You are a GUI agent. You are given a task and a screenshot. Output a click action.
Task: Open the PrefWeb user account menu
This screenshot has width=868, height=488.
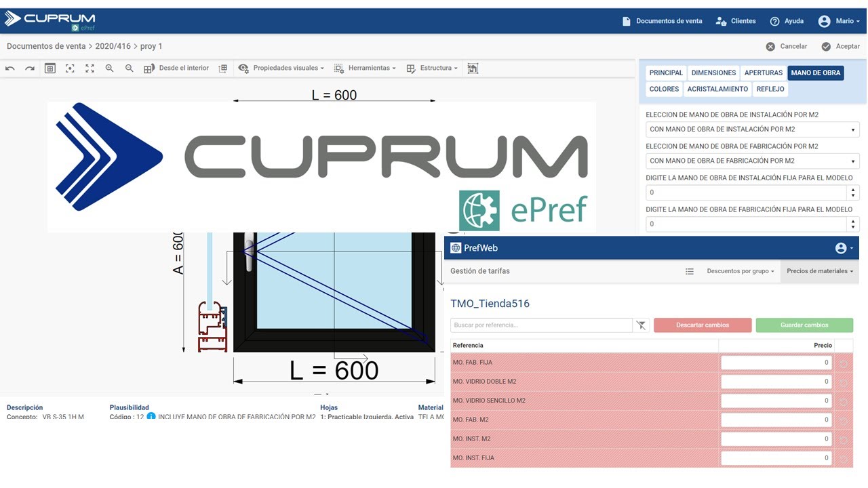[843, 248]
